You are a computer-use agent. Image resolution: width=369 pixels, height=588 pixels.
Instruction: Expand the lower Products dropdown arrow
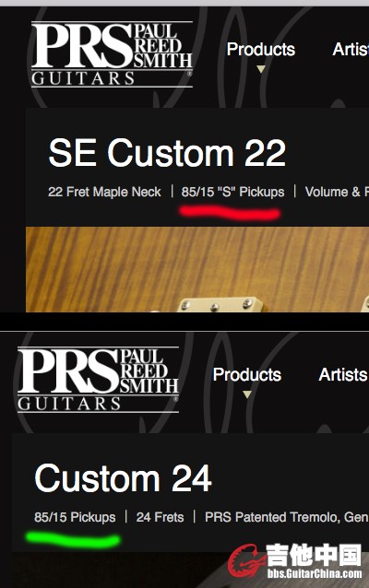247,394
